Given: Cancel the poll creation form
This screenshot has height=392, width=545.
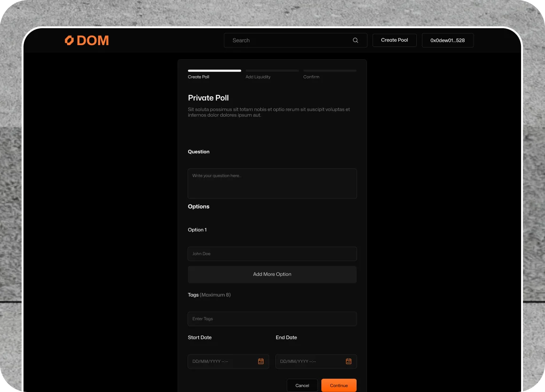Looking at the screenshot, I should pyautogui.click(x=302, y=385).
